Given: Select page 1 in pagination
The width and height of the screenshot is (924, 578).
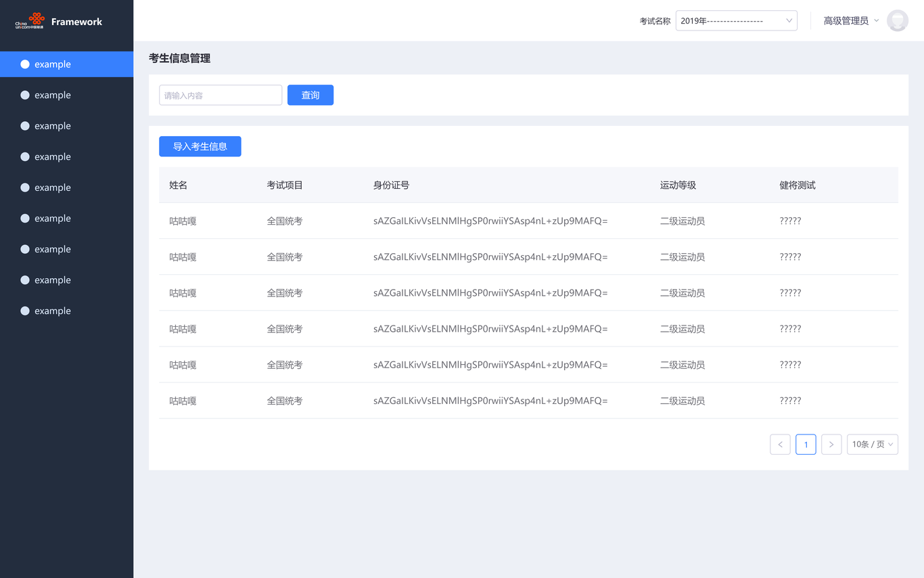Looking at the screenshot, I should 806,445.
